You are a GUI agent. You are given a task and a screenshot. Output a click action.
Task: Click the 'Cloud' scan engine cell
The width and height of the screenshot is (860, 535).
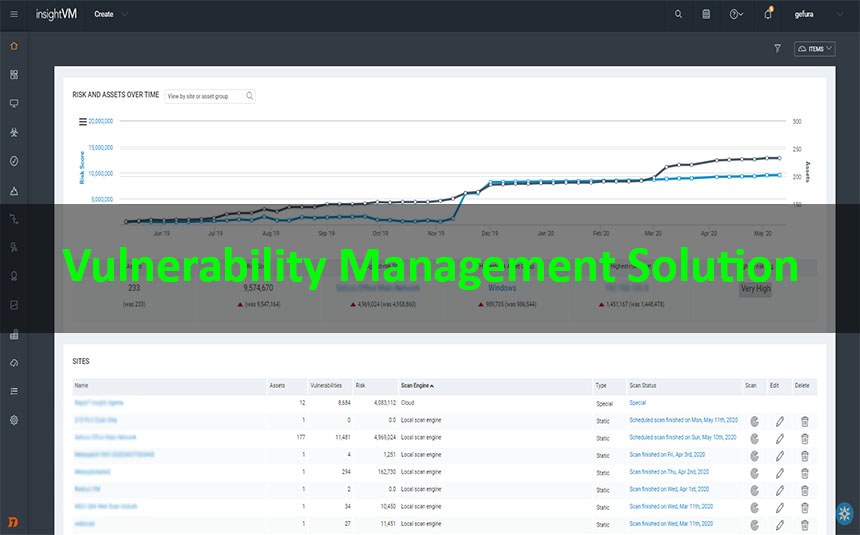(x=408, y=403)
